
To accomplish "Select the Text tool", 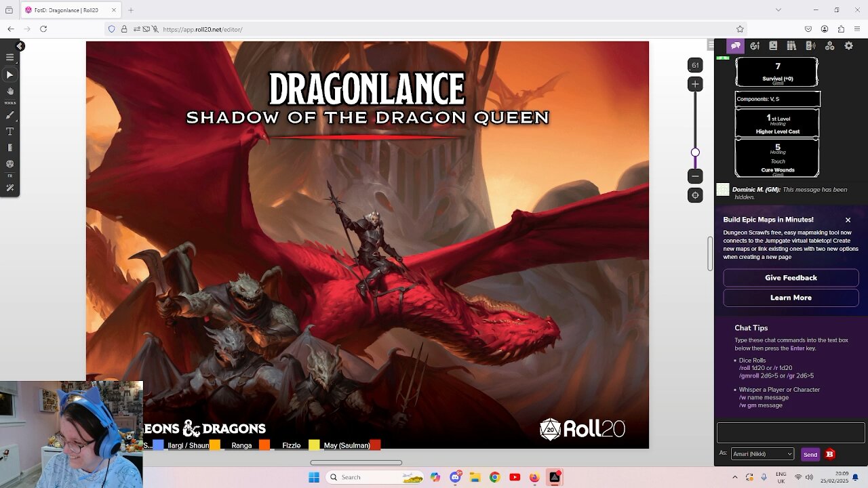I will tap(9, 131).
